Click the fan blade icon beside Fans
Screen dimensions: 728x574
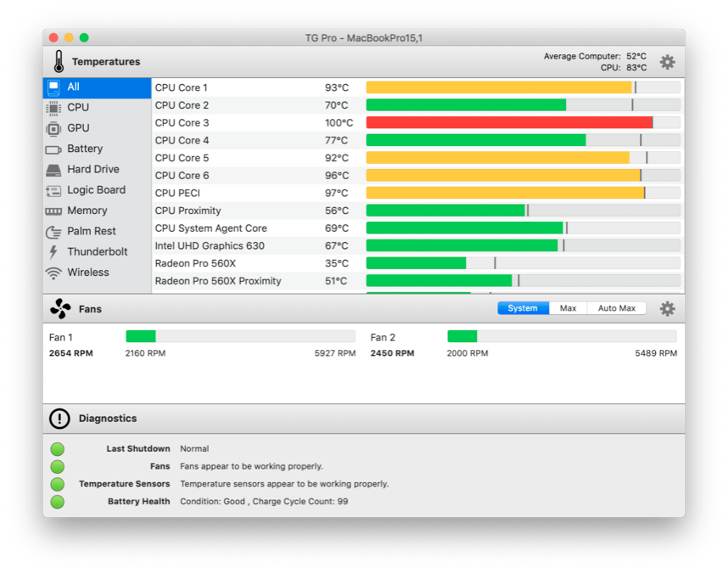tap(60, 308)
